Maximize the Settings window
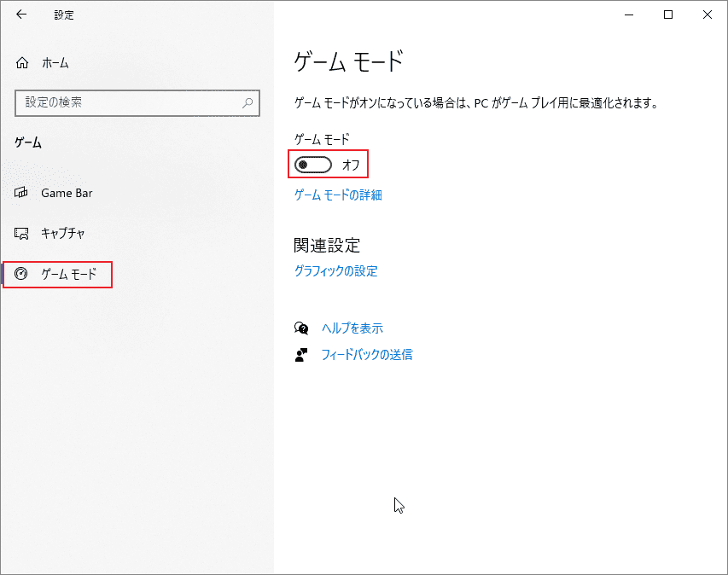Image resolution: width=728 pixels, height=575 pixels. [668, 15]
